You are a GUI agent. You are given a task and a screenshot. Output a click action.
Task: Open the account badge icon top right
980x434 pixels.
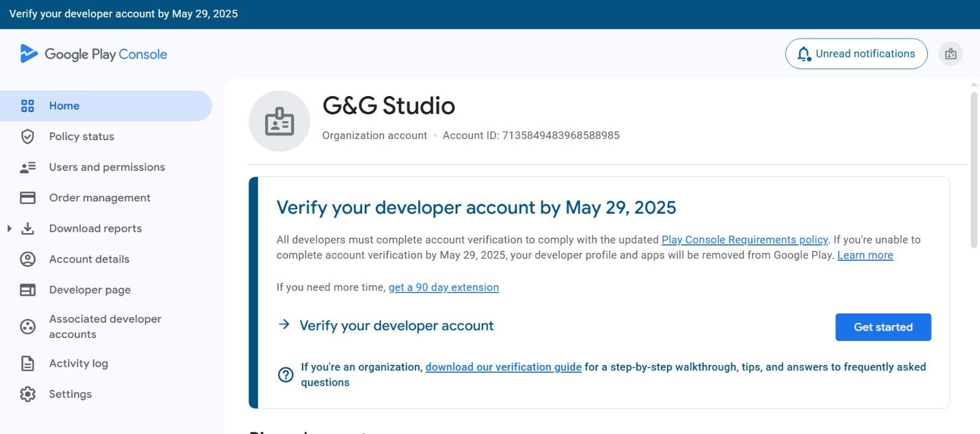(951, 54)
